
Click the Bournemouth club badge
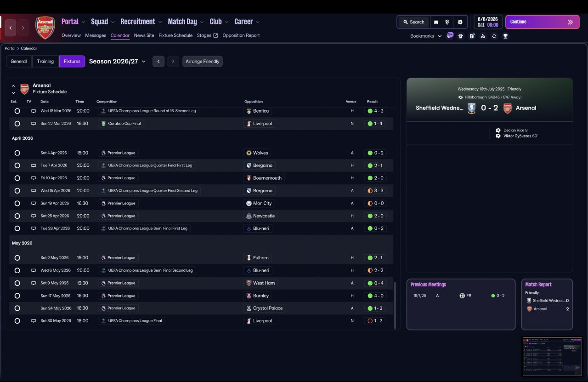coord(249,178)
